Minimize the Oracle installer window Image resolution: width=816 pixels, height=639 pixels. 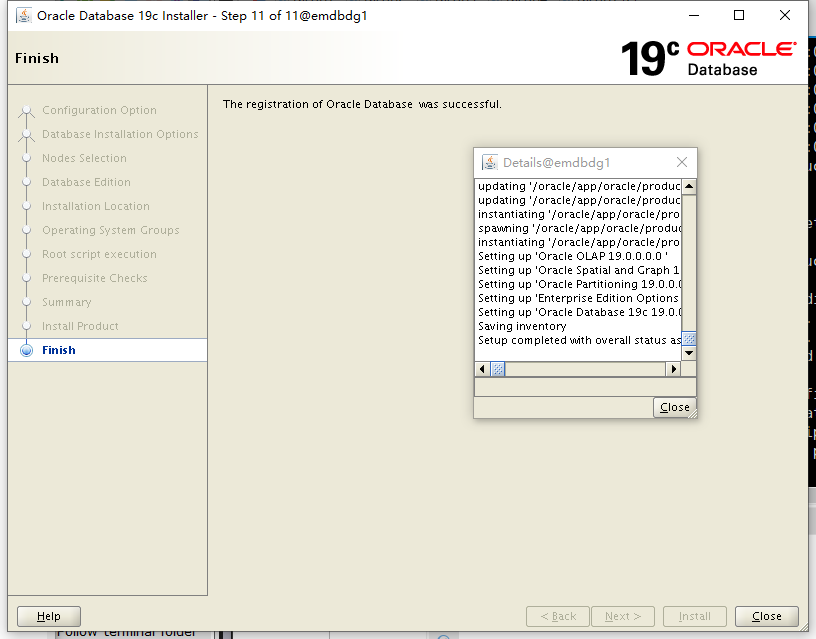(x=694, y=16)
